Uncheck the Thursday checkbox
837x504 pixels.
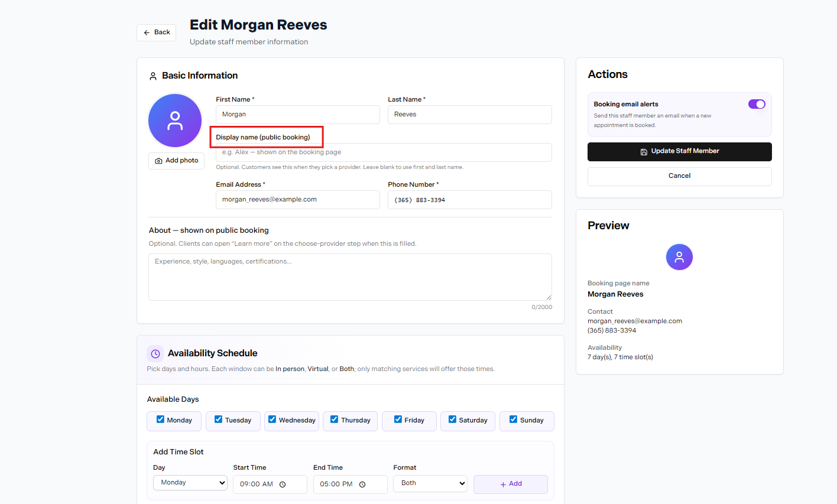[x=335, y=420]
